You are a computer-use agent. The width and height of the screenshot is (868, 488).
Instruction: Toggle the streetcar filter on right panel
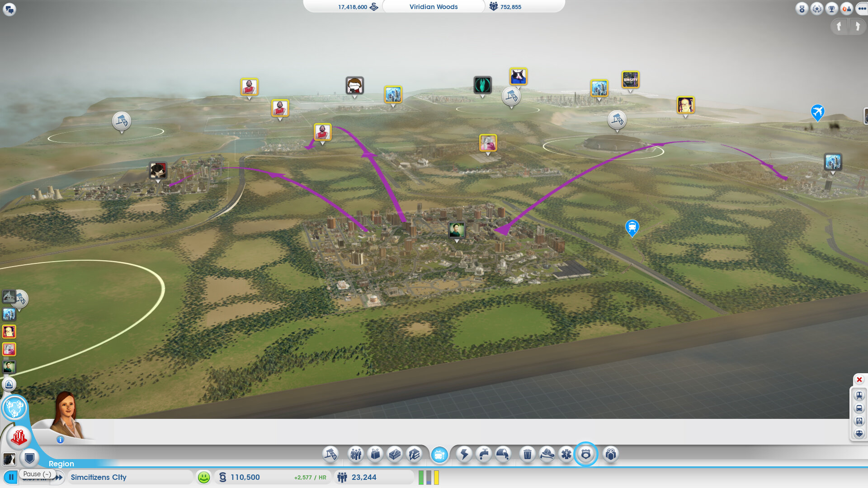pyautogui.click(x=859, y=421)
